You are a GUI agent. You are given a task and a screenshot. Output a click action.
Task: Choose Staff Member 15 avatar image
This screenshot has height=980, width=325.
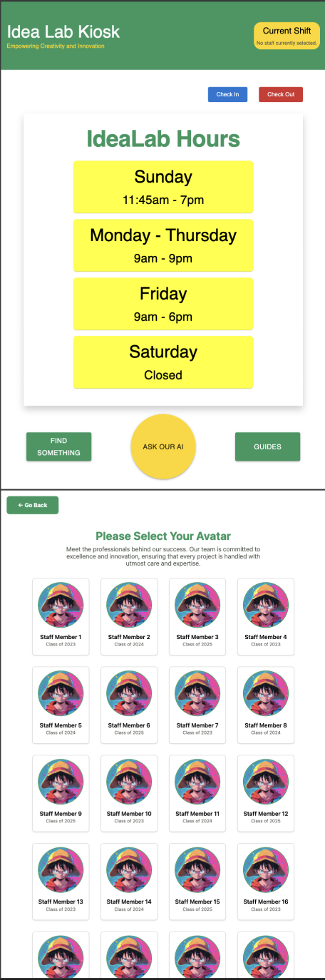click(197, 870)
